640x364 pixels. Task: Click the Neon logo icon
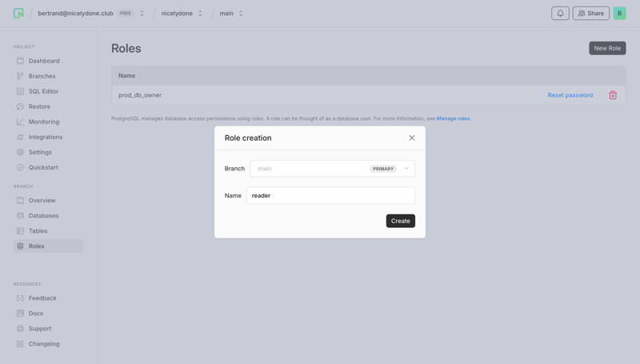[x=18, y=13]
